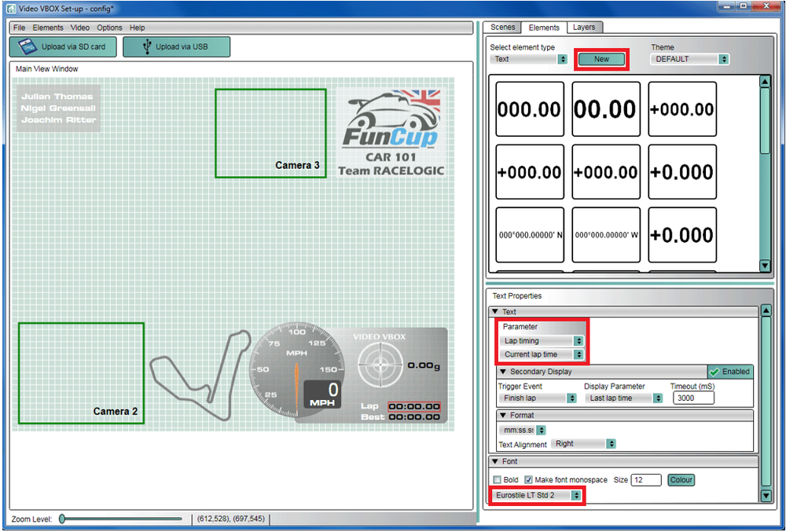Click Upload via USB button
The height and width of the screenshot is (532, 786).
click(x=176, y=46)
